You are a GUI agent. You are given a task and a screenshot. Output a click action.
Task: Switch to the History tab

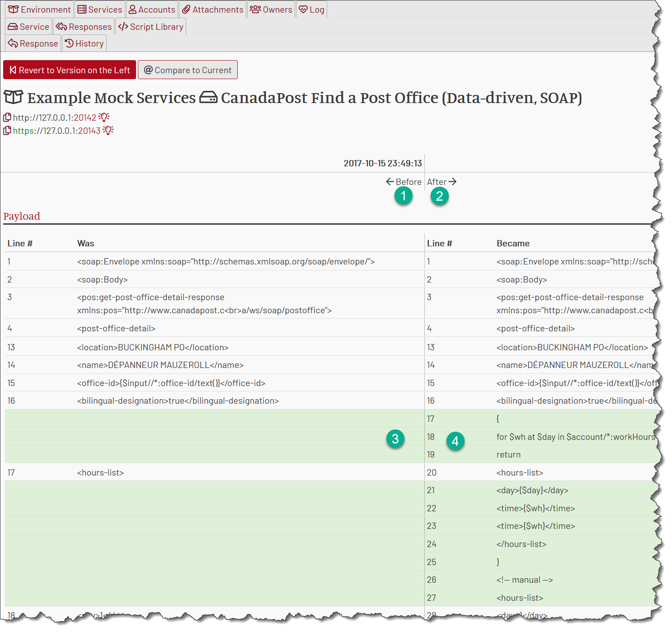[x=84, y=43]
